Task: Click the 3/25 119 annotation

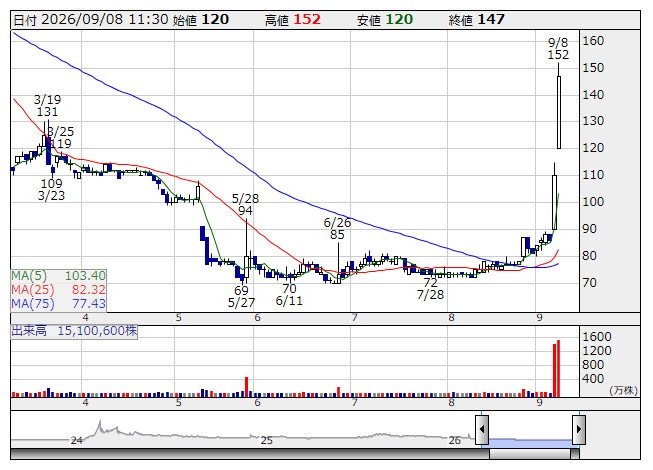Action: 61,138
